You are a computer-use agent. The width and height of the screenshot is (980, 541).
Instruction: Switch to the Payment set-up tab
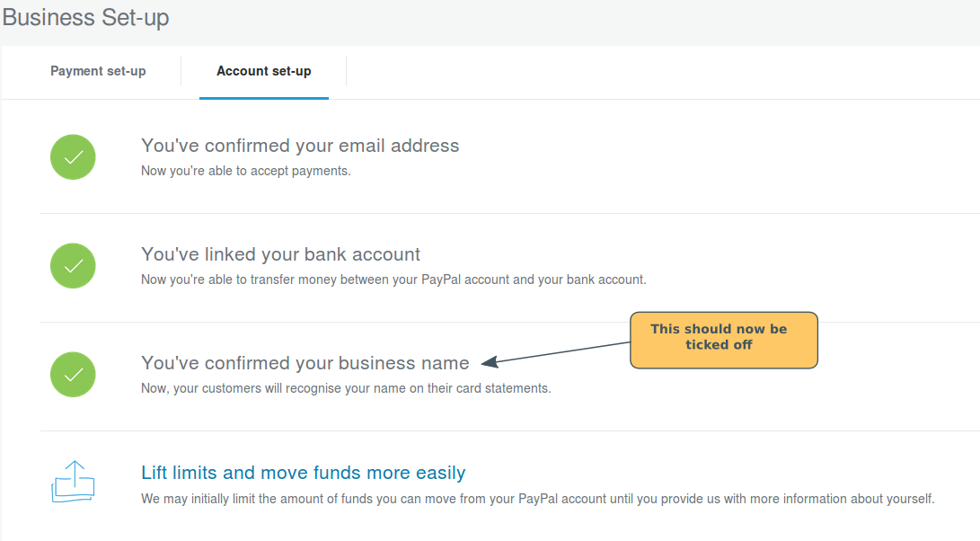98,71
